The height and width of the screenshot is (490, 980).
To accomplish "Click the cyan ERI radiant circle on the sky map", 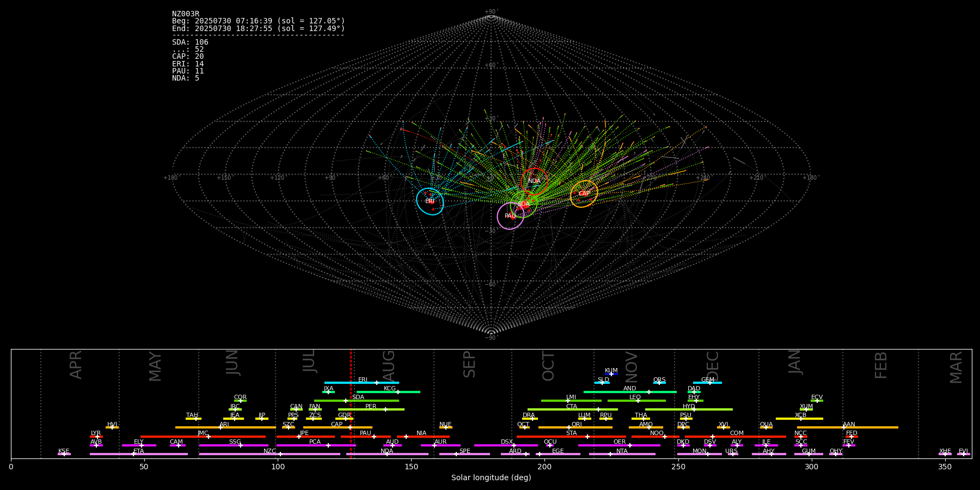I will click(x=430, y=201).
